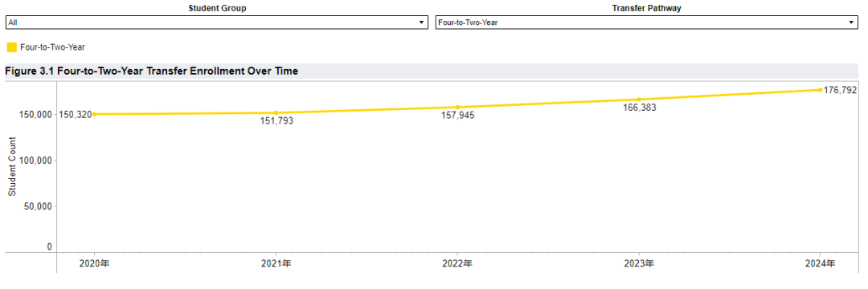Click the Student Count axis title
Screen dimensions: 868x289
(x=11, y=166)
